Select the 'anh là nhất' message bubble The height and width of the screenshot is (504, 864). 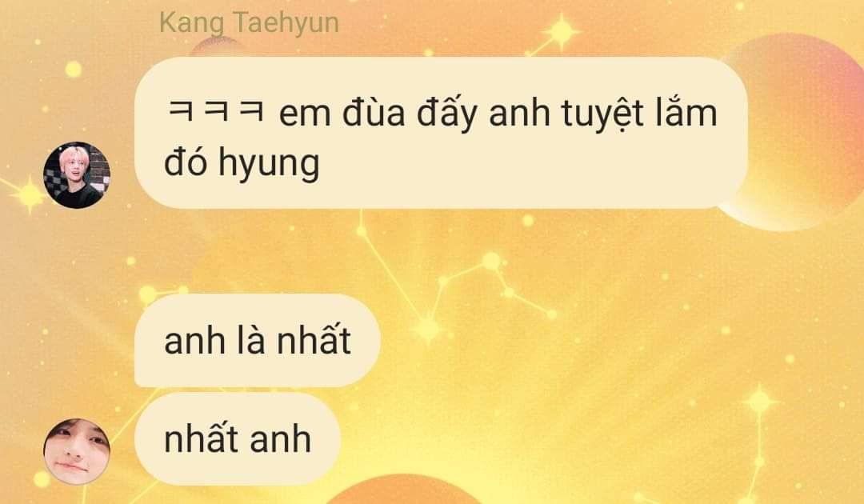point(258,341)
